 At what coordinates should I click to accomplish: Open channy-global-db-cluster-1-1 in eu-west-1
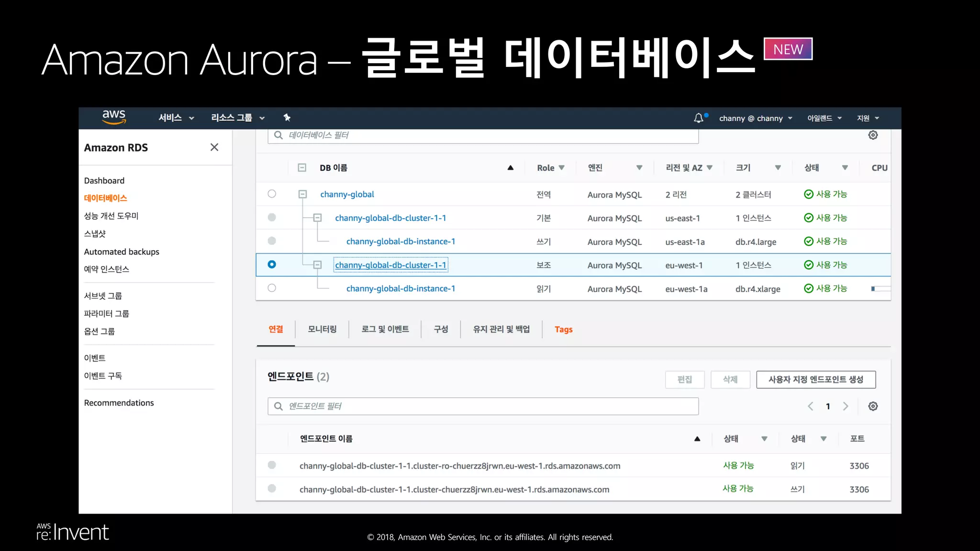pos(390,265)
